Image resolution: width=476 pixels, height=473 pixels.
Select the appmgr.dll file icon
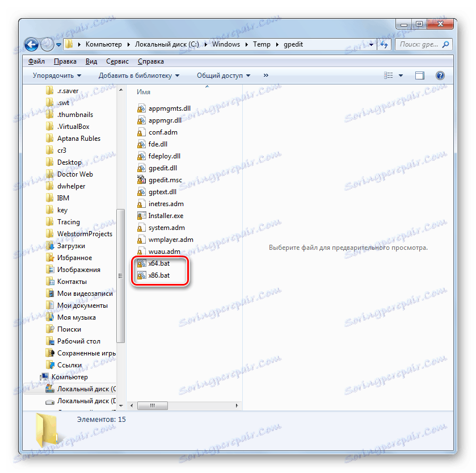coord(141,120)
